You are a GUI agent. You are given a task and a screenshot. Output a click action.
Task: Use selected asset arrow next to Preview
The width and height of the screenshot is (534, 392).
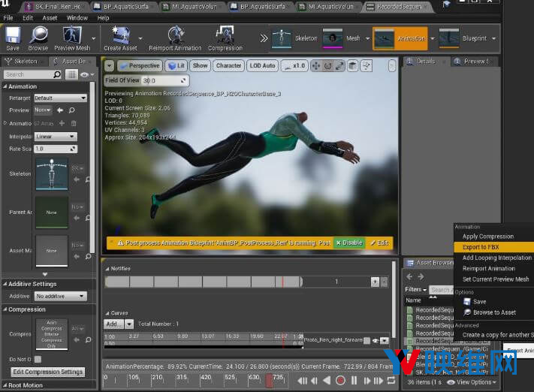click(60, 110)
